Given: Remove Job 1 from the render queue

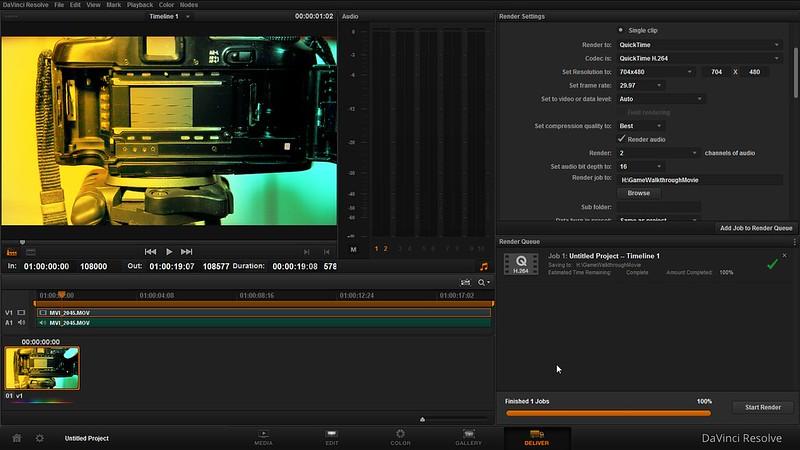Looking at the screenshot, I should (x=784, y=256).
